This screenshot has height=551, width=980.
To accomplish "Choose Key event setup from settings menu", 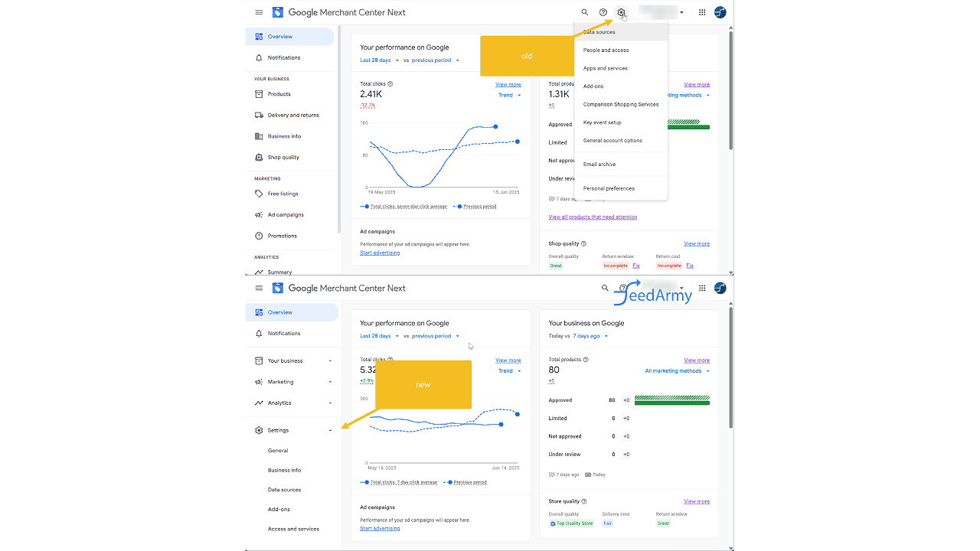I will pyautogui.click(x=621, y=122).
